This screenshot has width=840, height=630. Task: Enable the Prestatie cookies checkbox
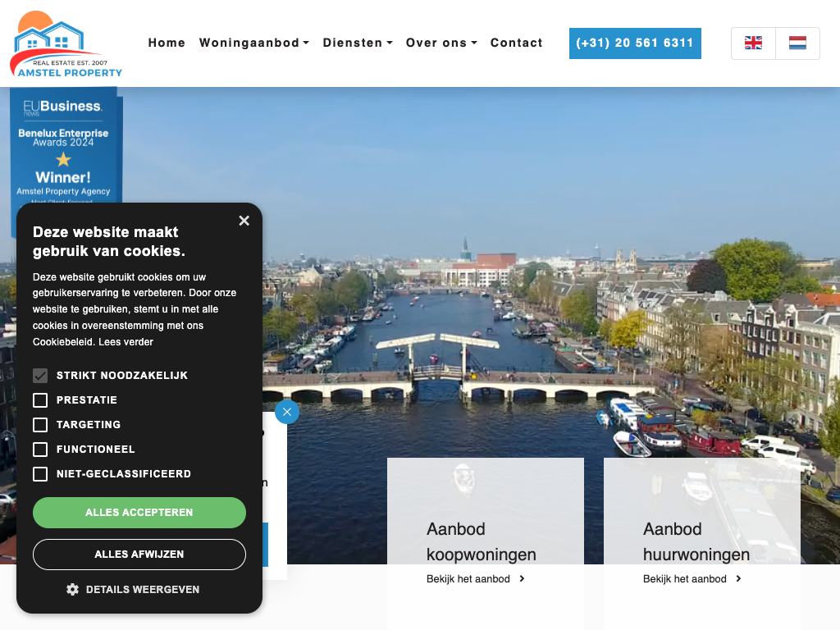point(40,400)
